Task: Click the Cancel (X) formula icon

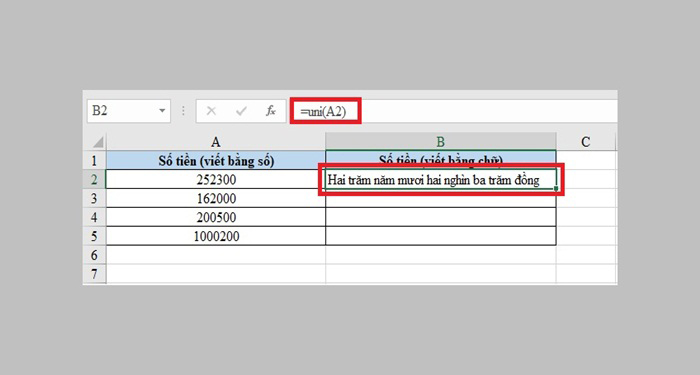Action: click(x=211, y=111)
